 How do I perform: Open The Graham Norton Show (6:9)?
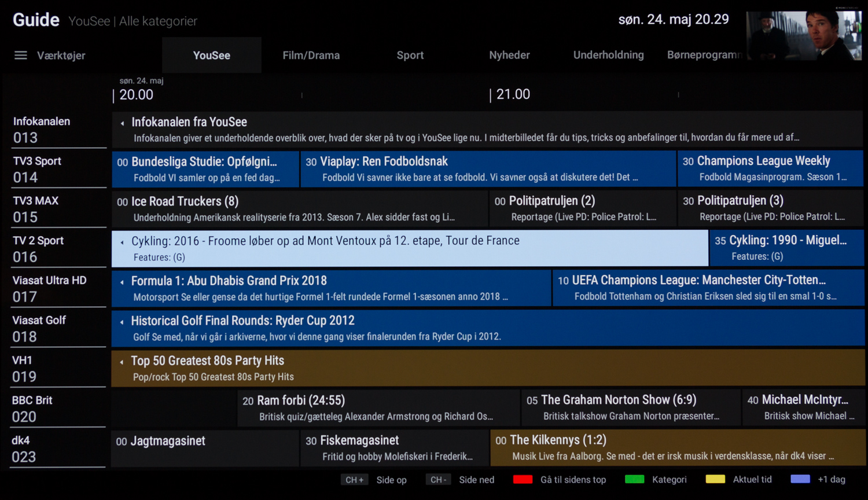(x=631, y=408)
